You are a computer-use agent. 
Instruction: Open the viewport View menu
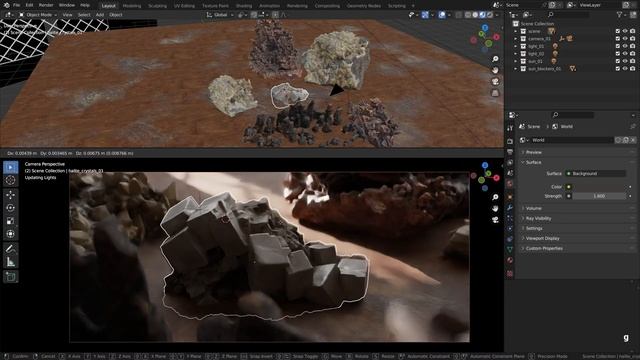tap(67, 15)
